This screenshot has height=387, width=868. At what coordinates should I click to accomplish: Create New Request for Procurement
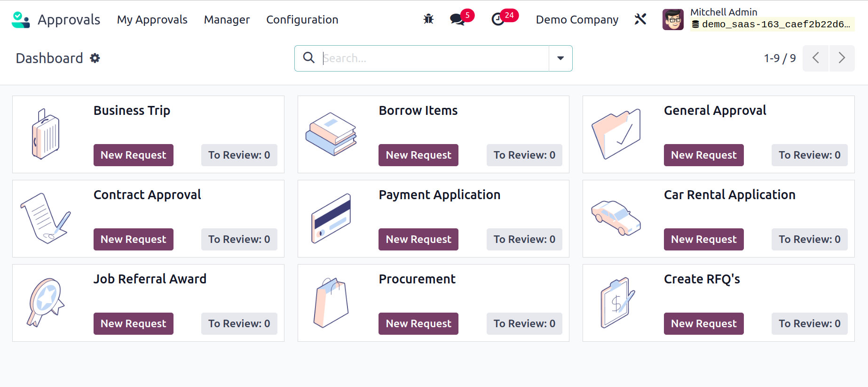point(418,323)
